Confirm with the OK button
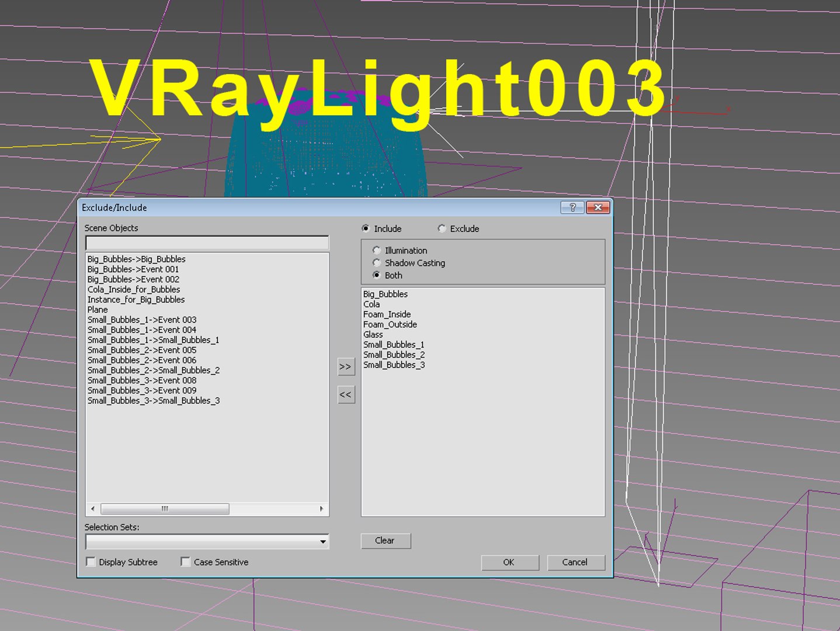The width and height of the screenshot is (840, 631). (x=509, y=562)
